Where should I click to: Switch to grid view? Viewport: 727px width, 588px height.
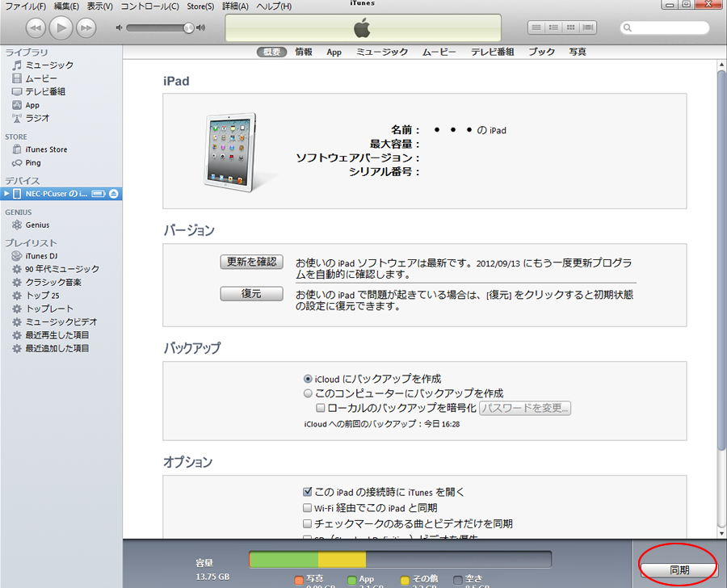571,27
